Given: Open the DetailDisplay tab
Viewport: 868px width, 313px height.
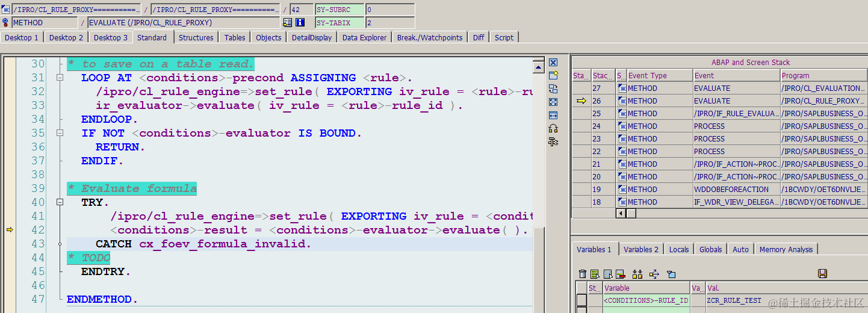Looking at the screenshot, I should click(x=312, y=37).
